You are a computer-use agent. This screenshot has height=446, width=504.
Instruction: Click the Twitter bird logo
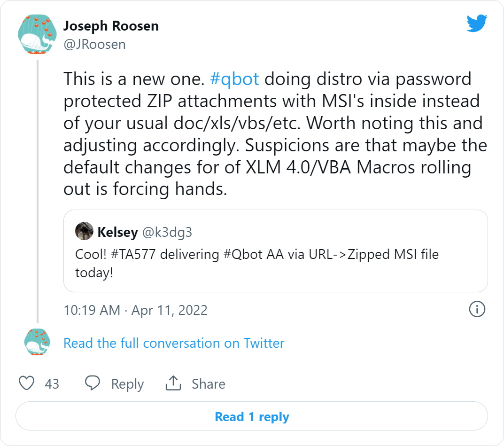[x=477, y=23]
